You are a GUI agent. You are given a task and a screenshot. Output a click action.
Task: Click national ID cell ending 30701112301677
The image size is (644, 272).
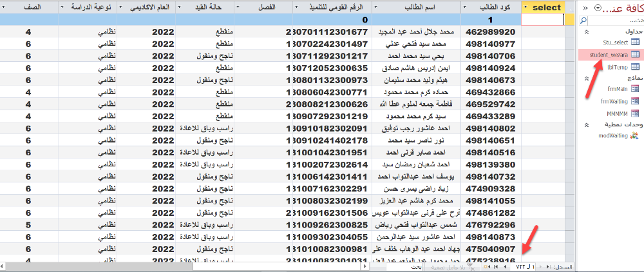coord(332,32)
